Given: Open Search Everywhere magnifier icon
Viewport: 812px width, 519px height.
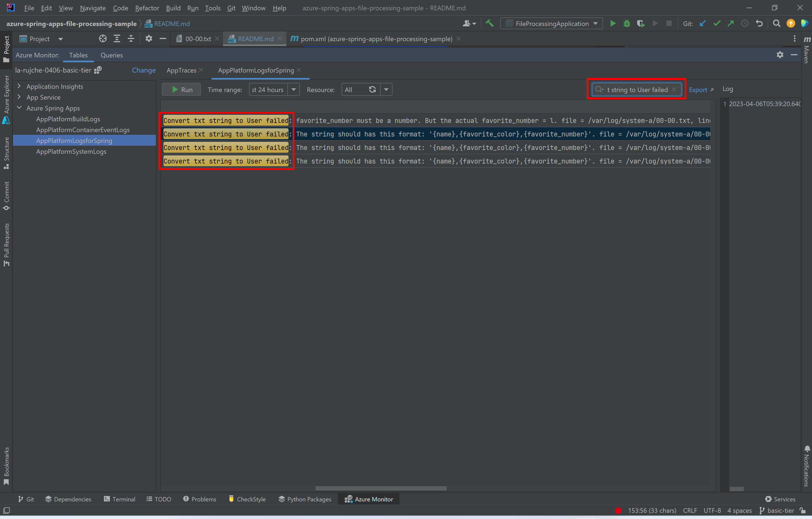Looking at the screenshot, I should (776, 24).
